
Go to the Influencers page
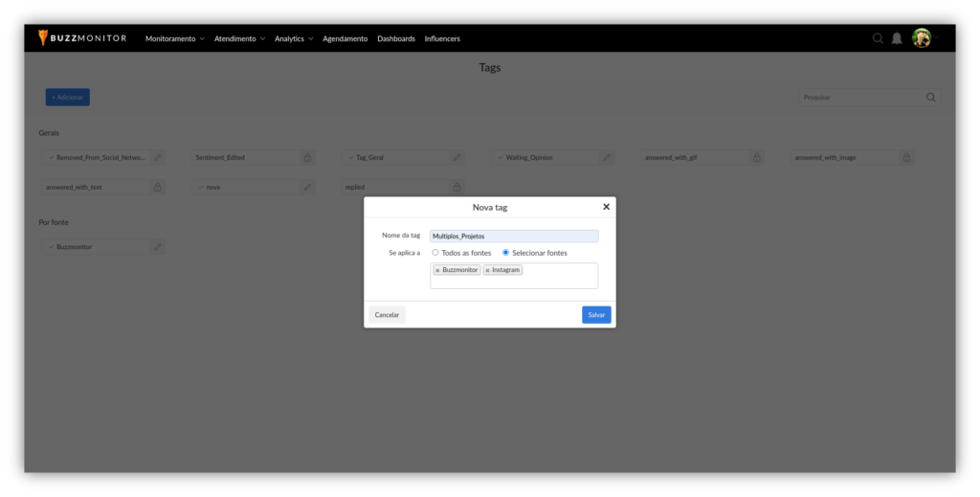click(x=442, y=38)
